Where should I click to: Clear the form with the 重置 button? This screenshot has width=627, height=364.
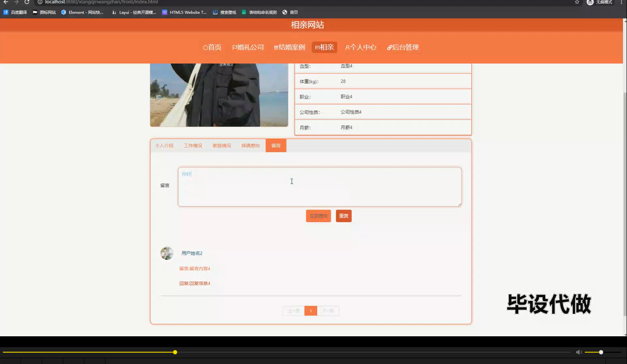point(344,216)
